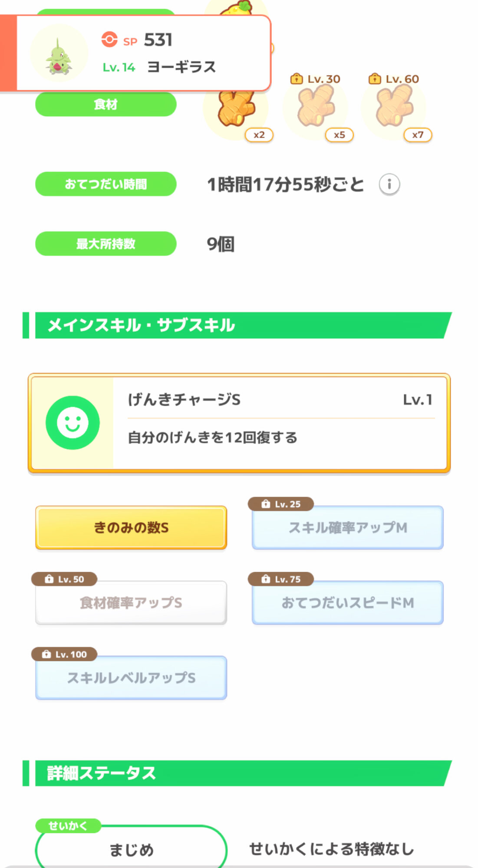Tap the info icon beside helping time

[389, 184]
